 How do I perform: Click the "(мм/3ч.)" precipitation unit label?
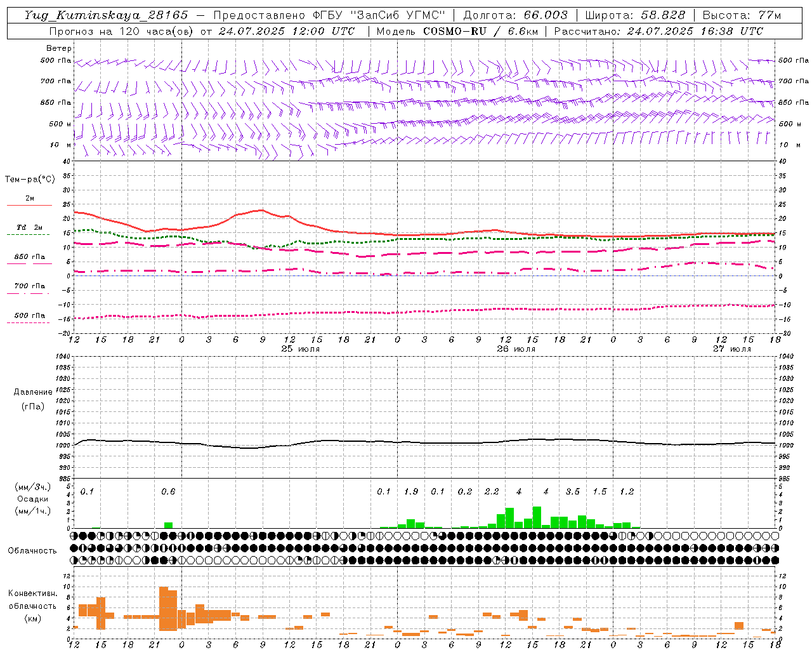click(x=33, y=487)
